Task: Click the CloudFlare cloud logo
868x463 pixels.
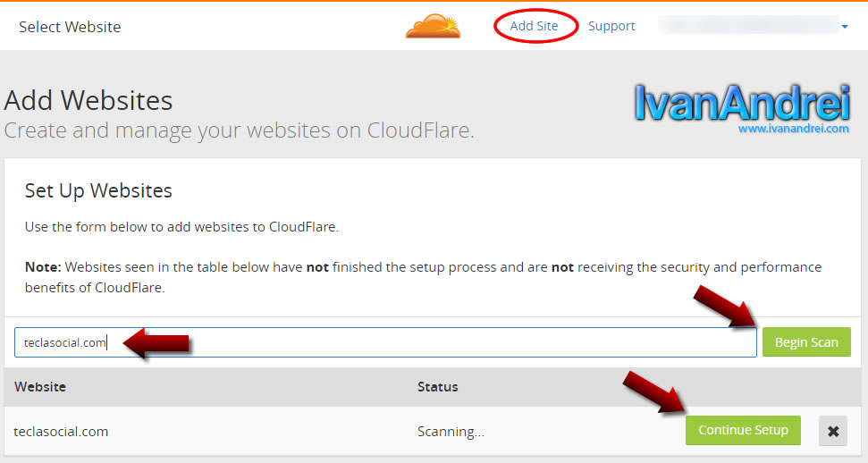Action: 433,26
